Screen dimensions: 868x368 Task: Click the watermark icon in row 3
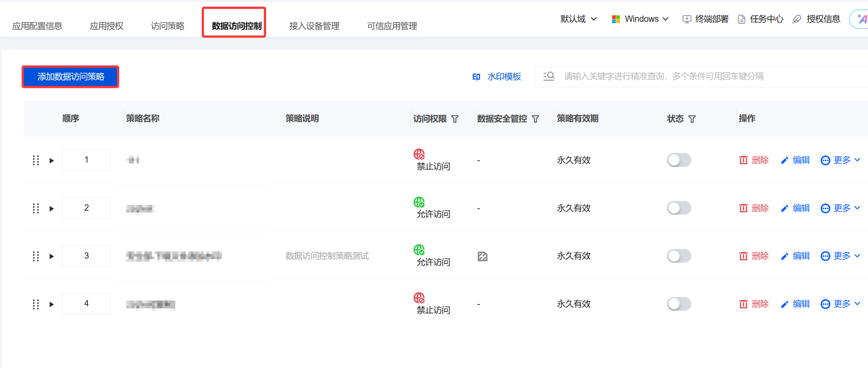[482, 256]
